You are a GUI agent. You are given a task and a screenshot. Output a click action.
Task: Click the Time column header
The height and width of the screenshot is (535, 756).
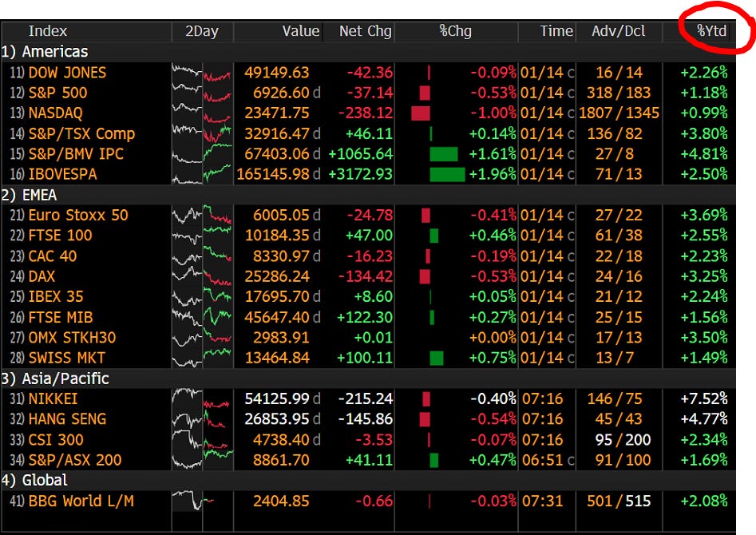[556, 31]
